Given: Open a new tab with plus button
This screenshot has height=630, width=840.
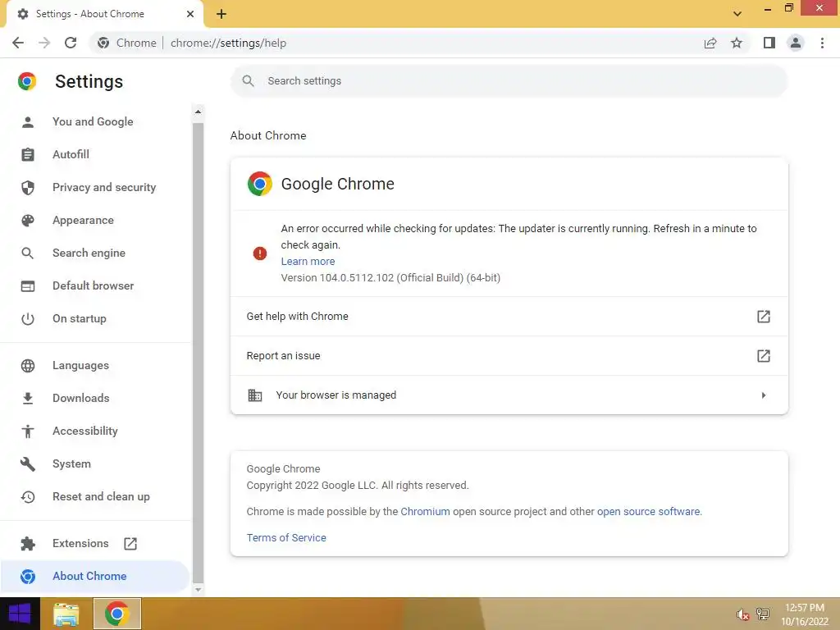Looking at the screenshot, I should 221,14.
